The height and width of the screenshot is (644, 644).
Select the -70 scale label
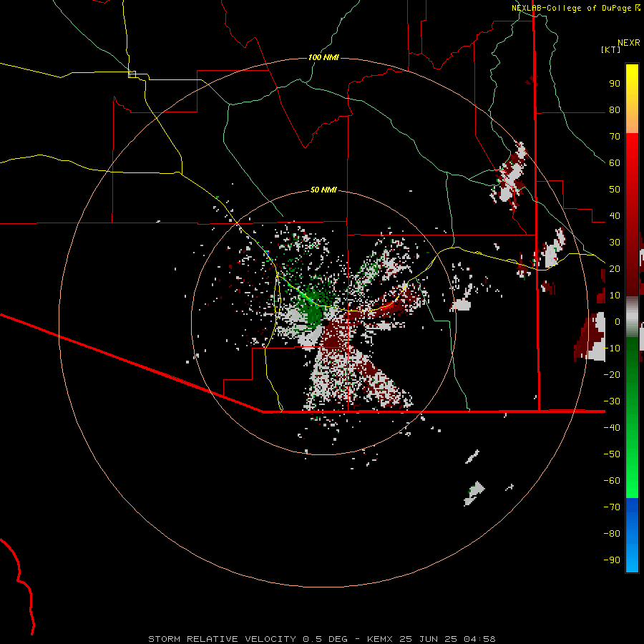(612, 507)
